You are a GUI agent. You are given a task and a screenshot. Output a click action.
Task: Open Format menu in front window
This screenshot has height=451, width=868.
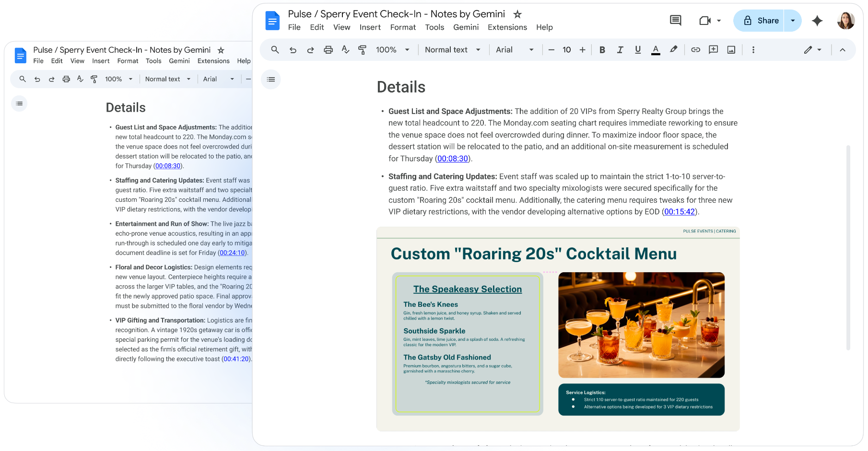click(x=403, y=27)
